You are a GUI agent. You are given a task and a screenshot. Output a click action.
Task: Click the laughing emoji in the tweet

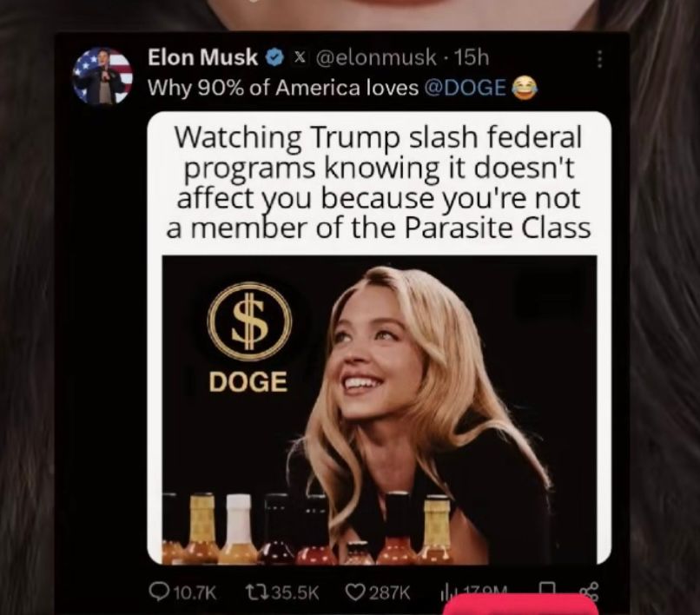coord(524,88)
